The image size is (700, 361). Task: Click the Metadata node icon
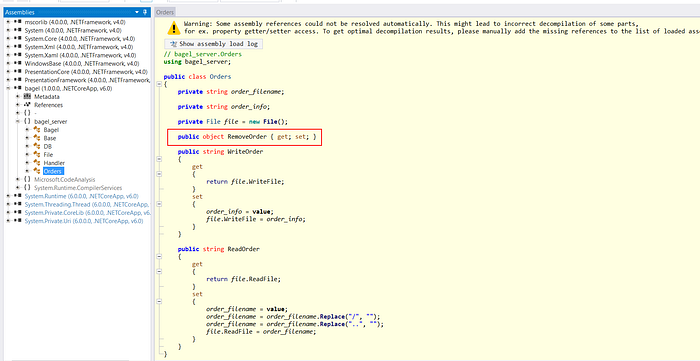click(27, 96)
